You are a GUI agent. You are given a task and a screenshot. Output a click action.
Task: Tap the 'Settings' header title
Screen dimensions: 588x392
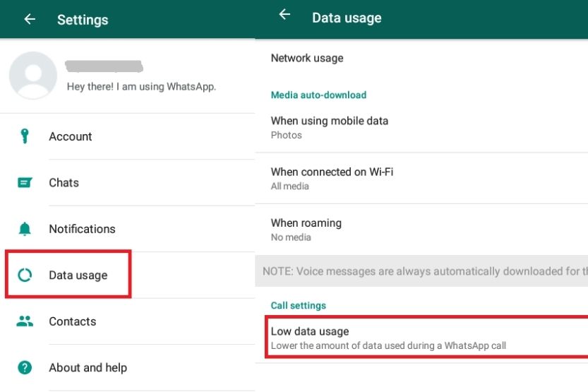coord(83,20)
